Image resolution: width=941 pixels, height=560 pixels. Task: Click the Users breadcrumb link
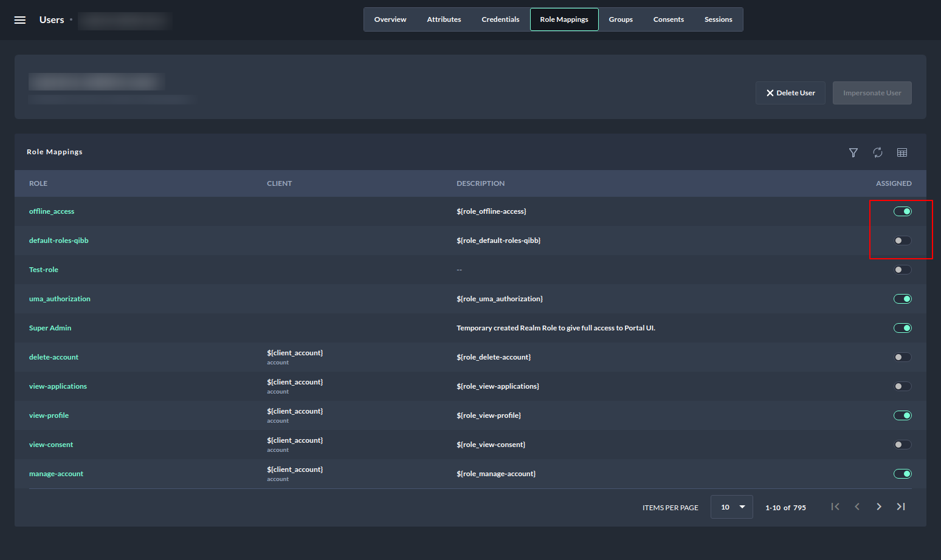[52, 20]
